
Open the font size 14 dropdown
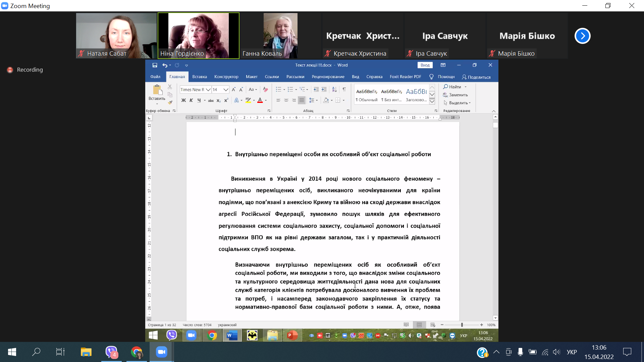(x=226, y=89)
